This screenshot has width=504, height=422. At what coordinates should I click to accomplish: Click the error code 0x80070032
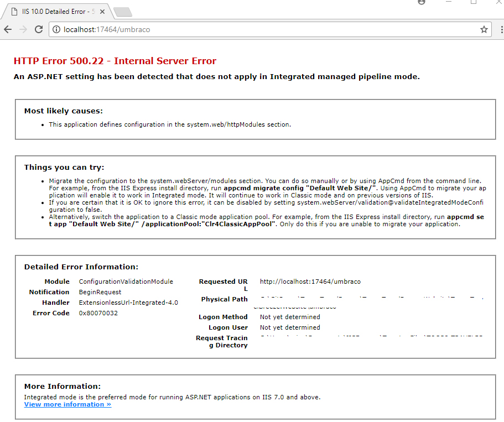tap(98, 313)
